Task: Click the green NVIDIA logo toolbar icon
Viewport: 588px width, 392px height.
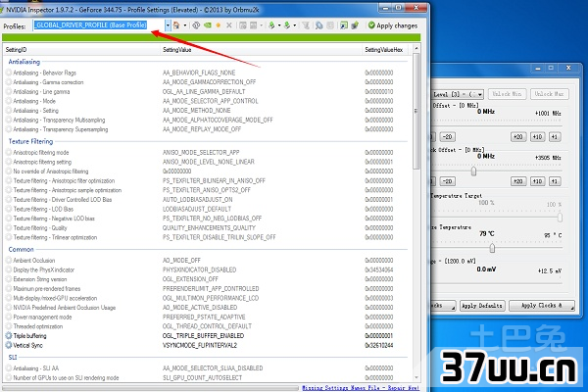Action: 208,25
